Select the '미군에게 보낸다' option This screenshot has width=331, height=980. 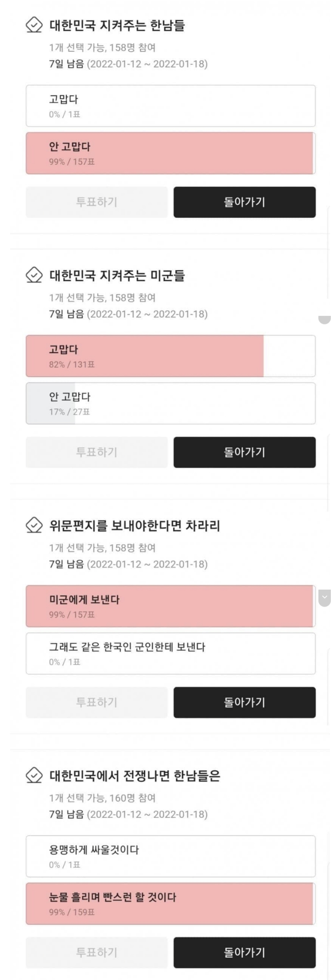click(x=170, y=606)
